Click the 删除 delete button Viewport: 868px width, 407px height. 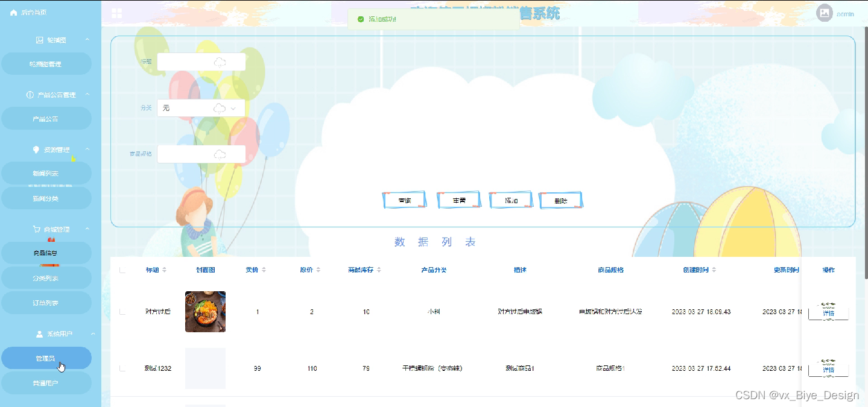pyautogui.click(x=561, y=200)
